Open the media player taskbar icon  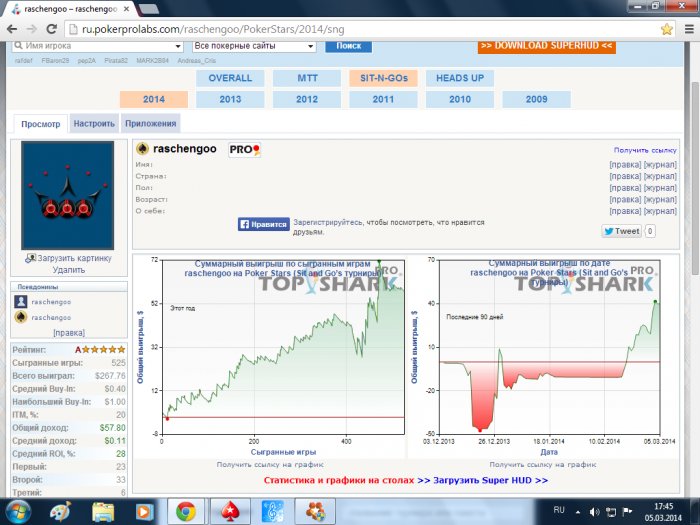(144, 512)
